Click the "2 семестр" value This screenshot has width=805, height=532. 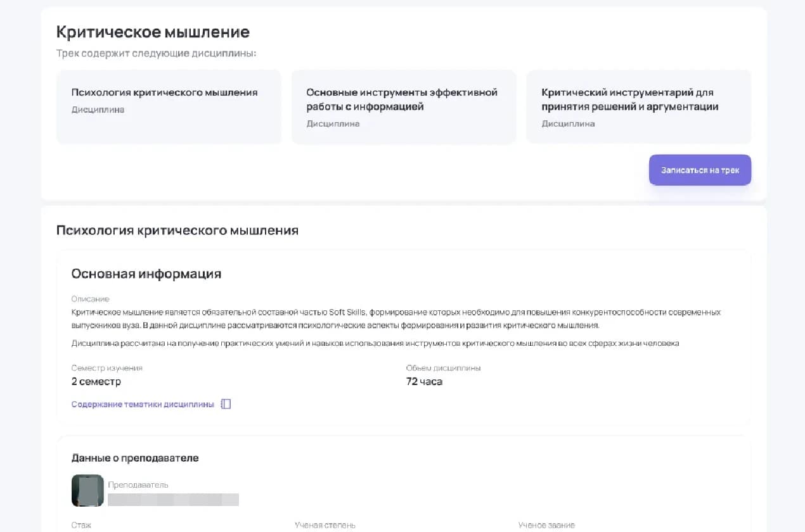click(96, 381)
